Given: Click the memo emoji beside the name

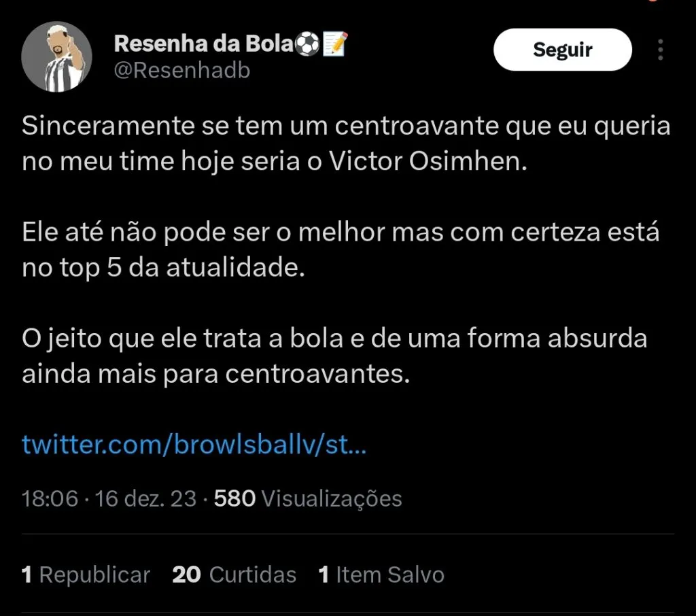Looking at the screenshot, I should (x=335, y=45).
